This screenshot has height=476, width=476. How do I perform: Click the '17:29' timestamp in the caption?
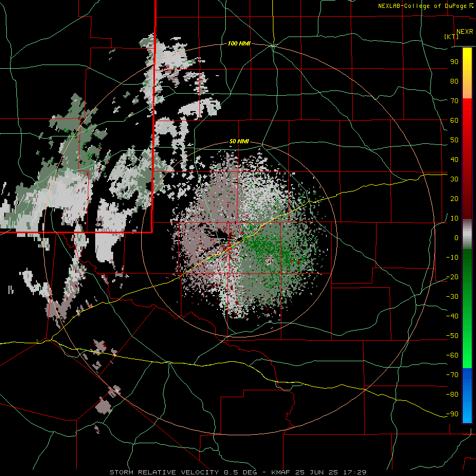click(354, 472)
